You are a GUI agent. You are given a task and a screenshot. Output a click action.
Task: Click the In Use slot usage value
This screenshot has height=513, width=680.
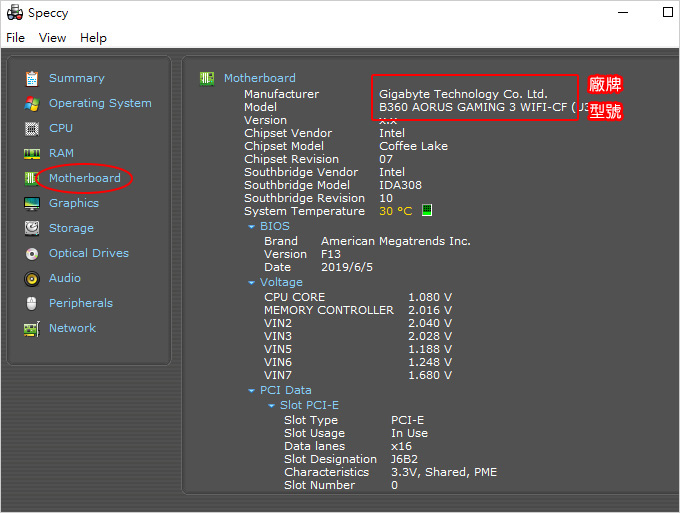409,433
